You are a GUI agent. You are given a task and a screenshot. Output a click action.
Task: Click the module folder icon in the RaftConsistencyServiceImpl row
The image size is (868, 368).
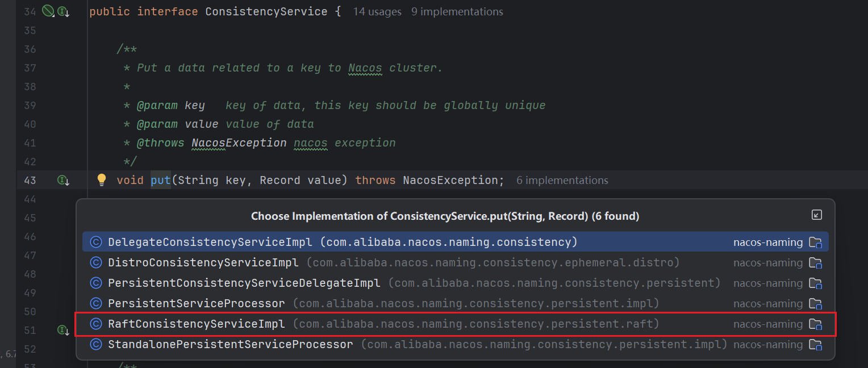[815, 324]
